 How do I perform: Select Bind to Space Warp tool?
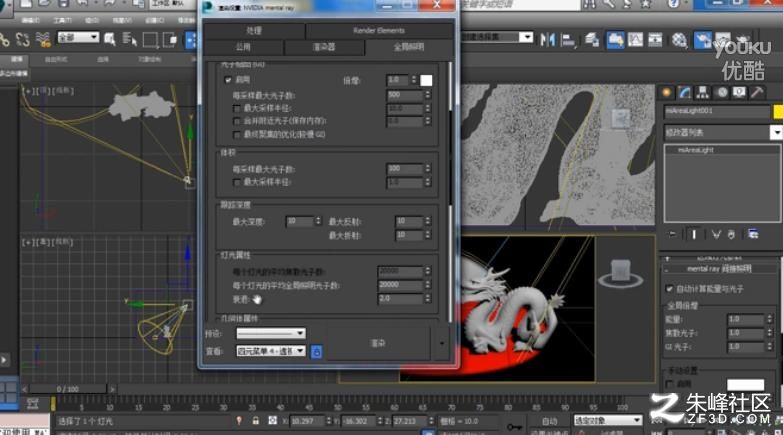tap(43, 39)
